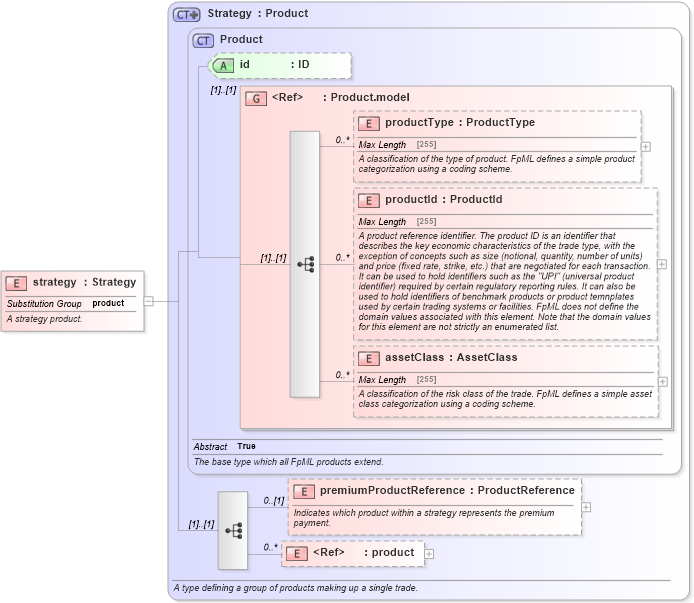694x603 pixels.
Task: Click the sequence compositor icon in Product.model
Action: [x=305, y=264]
